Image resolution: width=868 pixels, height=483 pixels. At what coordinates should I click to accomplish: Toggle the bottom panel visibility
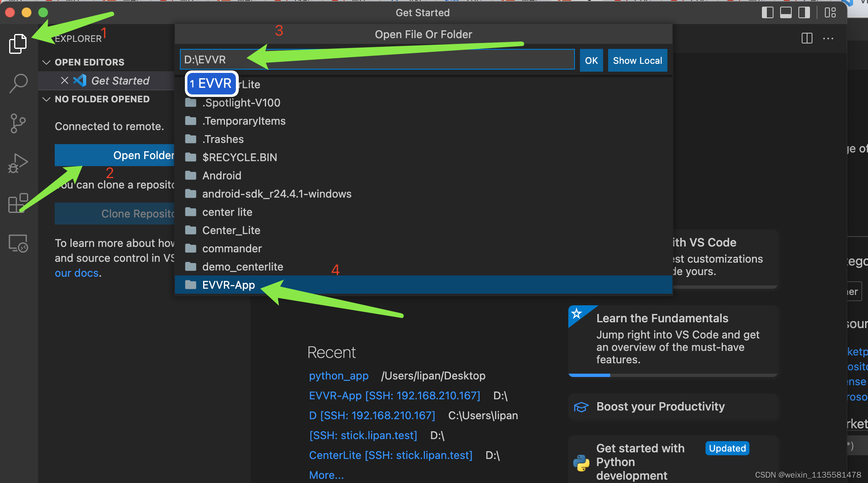point(786,12)
